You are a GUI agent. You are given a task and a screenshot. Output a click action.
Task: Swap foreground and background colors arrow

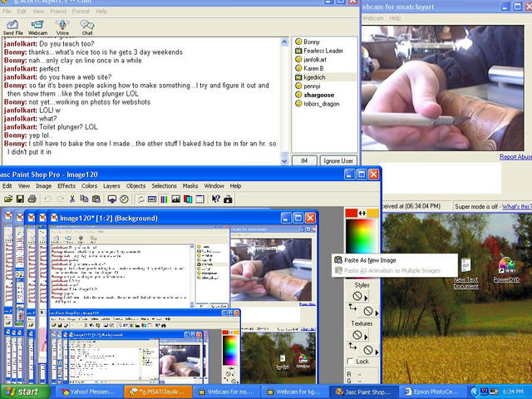coord(362,213)
